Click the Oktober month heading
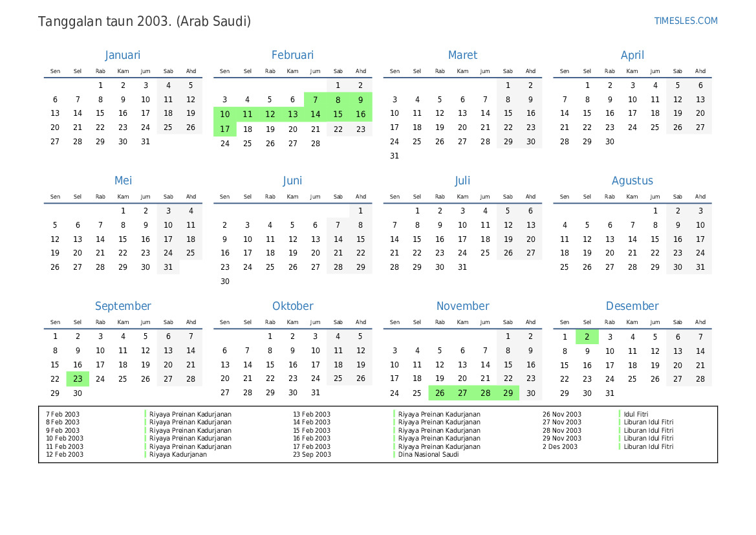The height and width of the screenshot is (535, 756). (x=292, y=306)
